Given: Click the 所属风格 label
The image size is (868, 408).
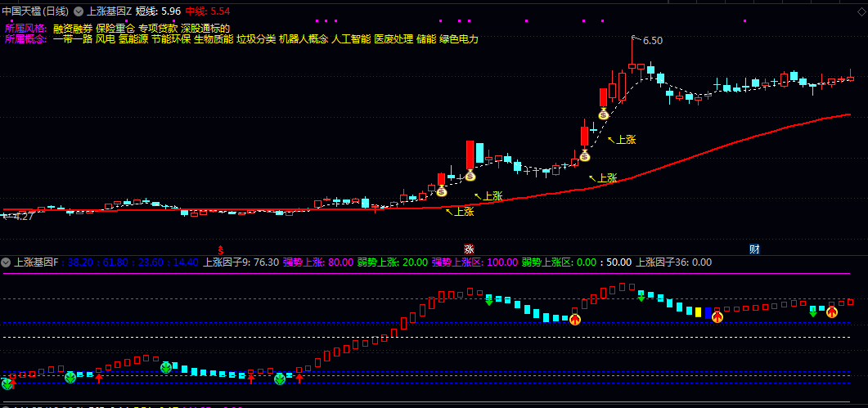Looking at the screenshot, I should click(x=26, y=29).
